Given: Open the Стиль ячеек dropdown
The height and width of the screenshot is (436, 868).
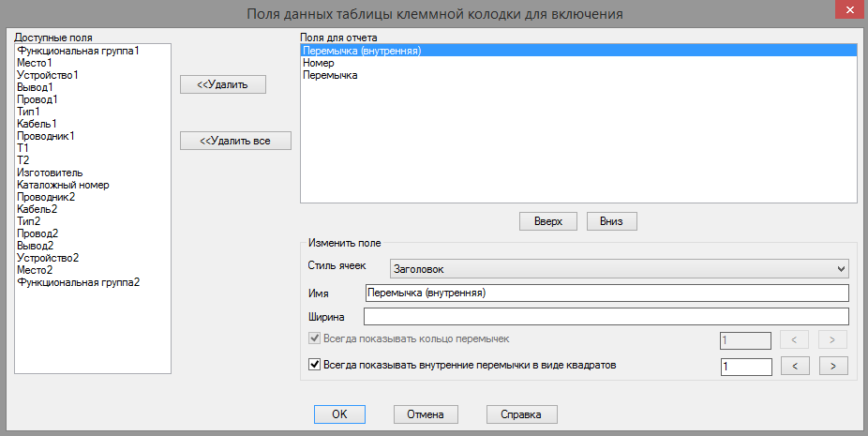Looking at the screenshot, I should tap(619, 269).
